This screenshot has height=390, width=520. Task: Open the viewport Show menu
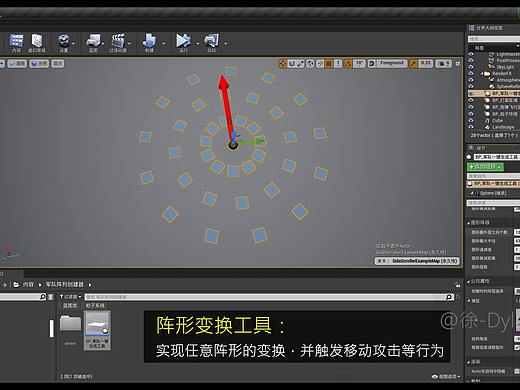pyautogui.click(x=58, y=63)
